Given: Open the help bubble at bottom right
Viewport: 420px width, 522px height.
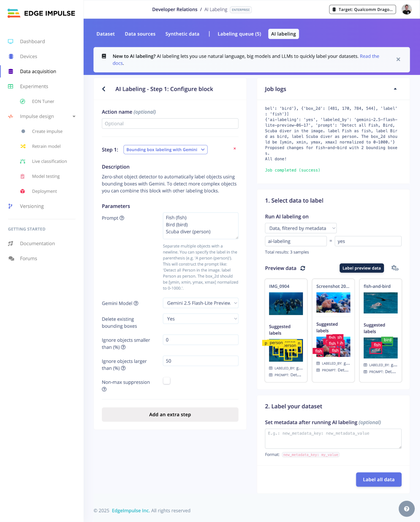Looking at the screenshot, I should pos(406,508).
